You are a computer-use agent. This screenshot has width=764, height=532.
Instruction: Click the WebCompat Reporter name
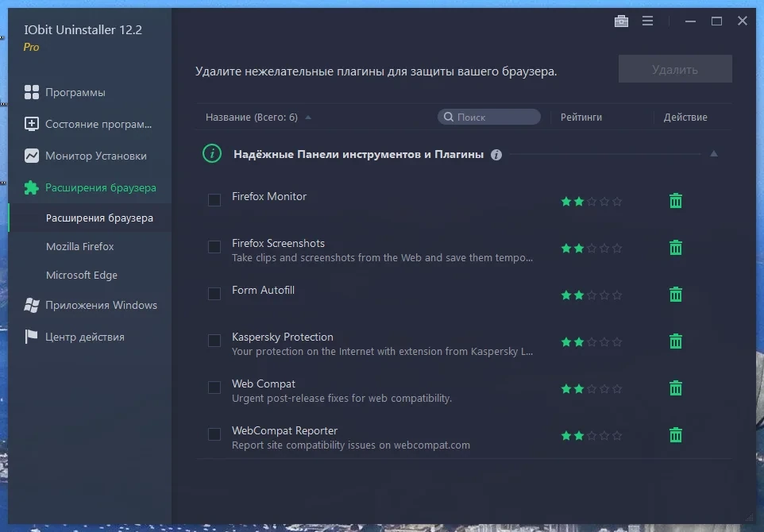point(284,430)
